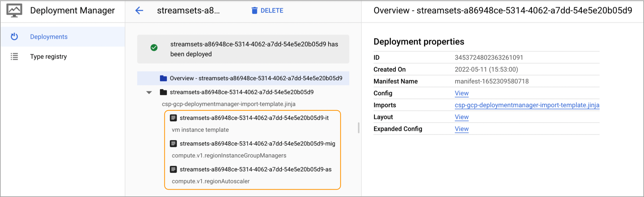Click the blue Overview folder icon
644x197 pixels.
click(163, 78)
